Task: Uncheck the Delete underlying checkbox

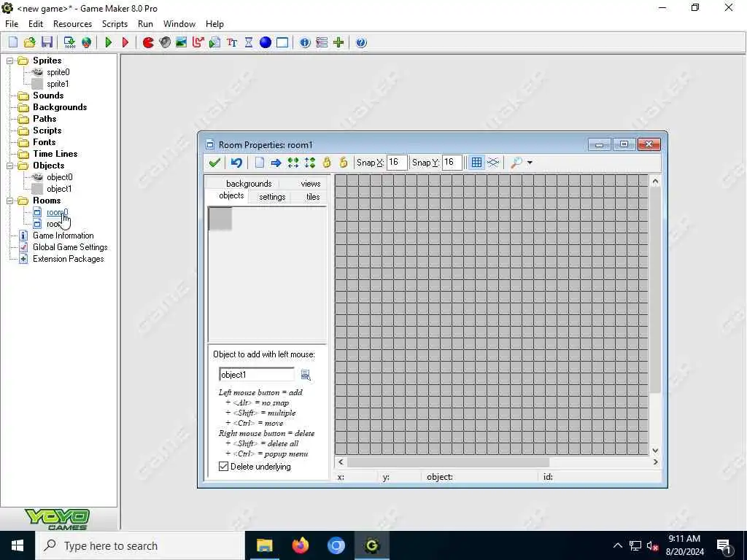Action: (223, 466)
